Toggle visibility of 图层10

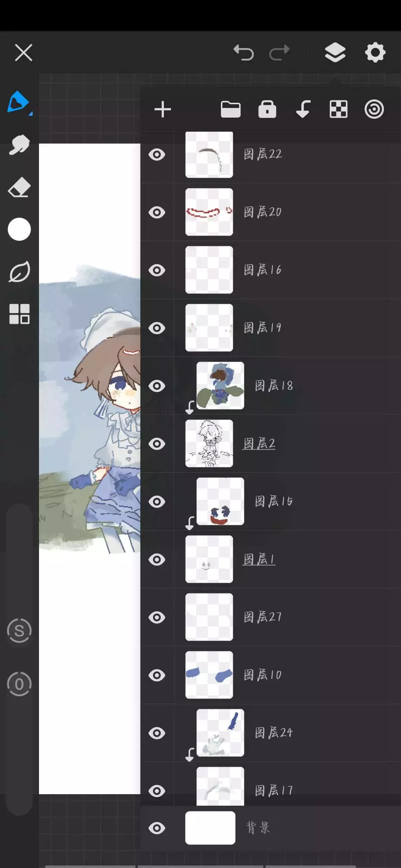[157, 675]
